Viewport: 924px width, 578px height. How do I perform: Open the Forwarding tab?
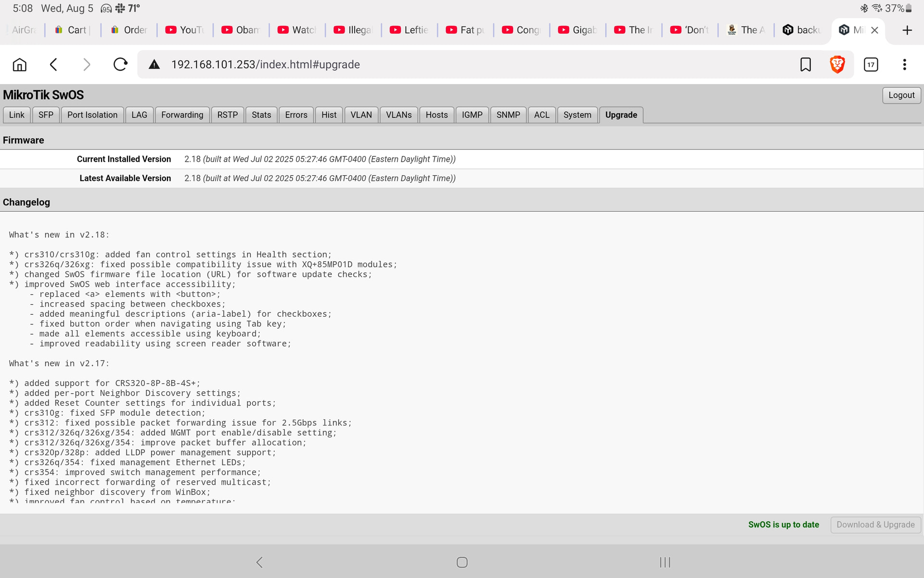(182, 115)
